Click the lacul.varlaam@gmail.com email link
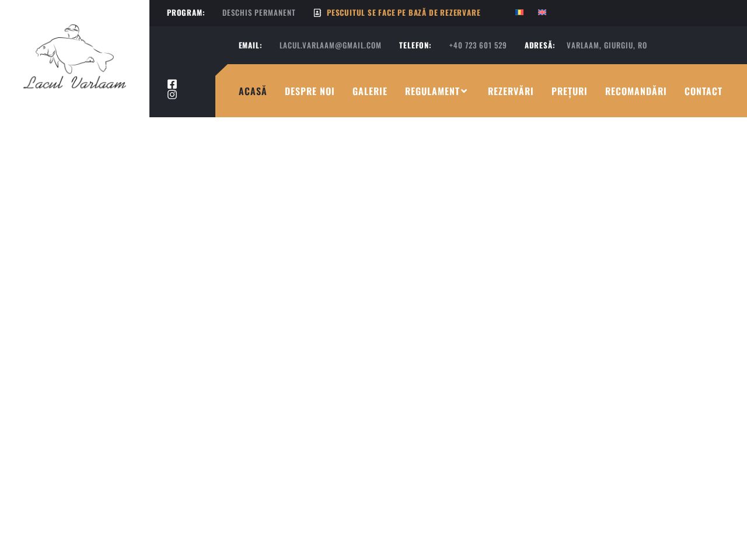747x560 pixels. tap(330, 45)
